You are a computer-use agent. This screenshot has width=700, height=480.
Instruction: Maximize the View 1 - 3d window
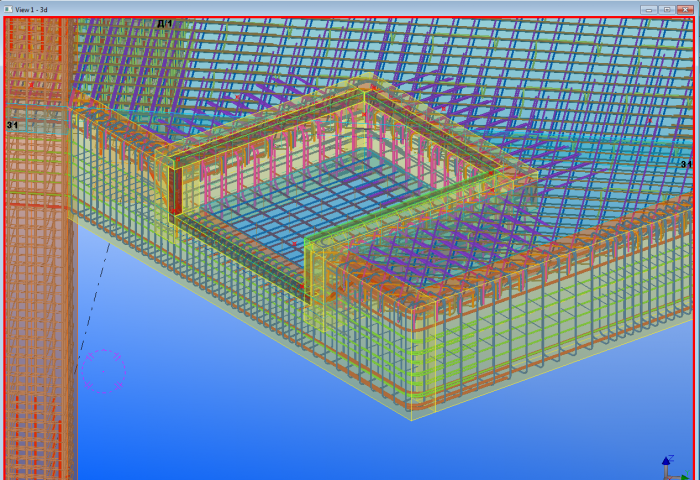coord(667,9)
